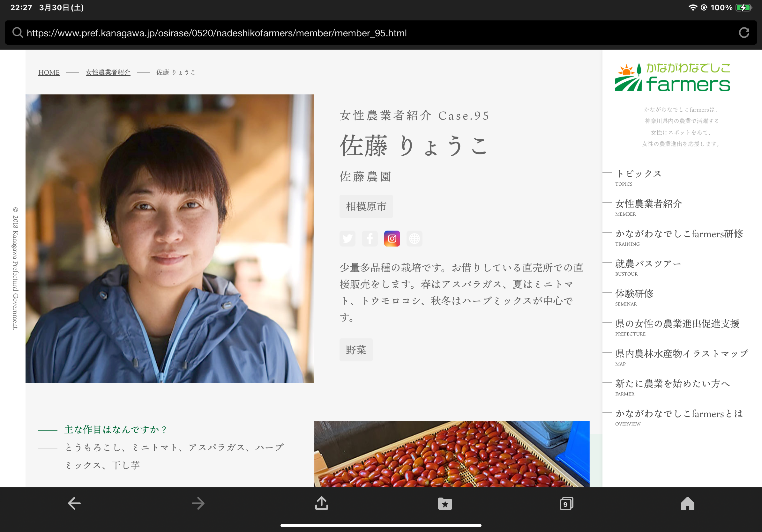This screenshot has height=532, width=762.
Task: Open the Instagram icon for the farmer
Action: (392, 239)
